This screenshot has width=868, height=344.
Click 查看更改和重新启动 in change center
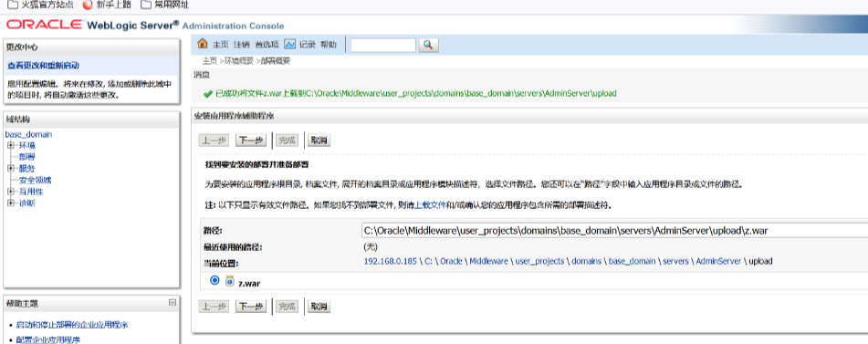43,66
